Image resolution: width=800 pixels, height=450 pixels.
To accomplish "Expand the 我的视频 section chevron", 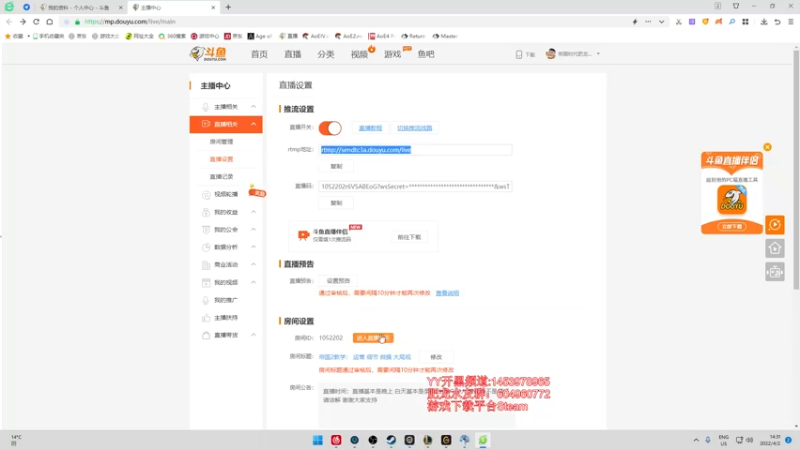I will pyautogui.click(x=253, y=282).
